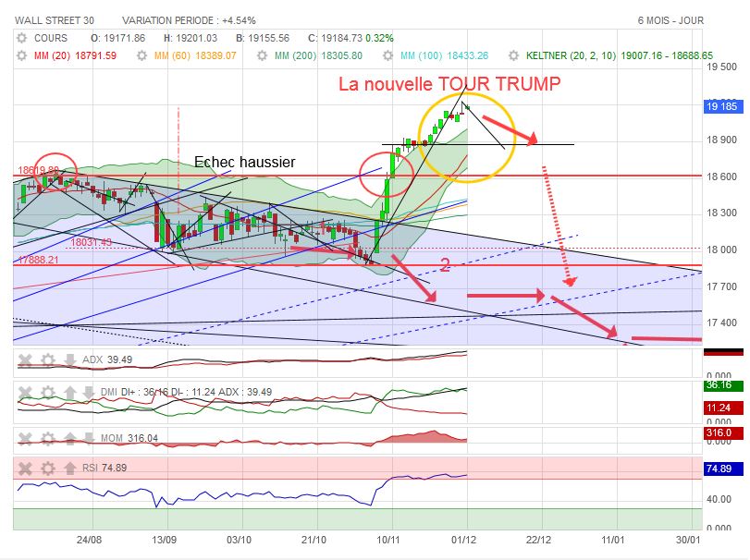Viewport: 750px width, 560px height.
Task: Click the ADX 39.49 panel label
Action: (107, 359)
